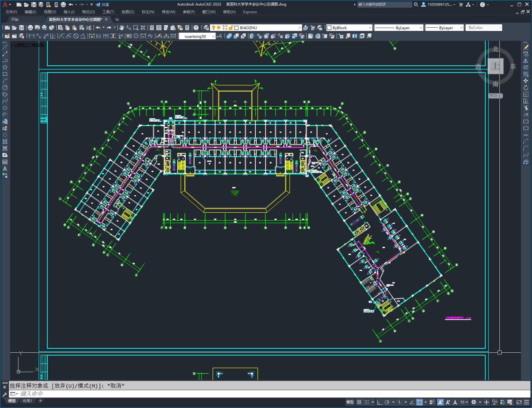
Task: Click the Undo arrow in the standard toolbar
Action: [x=98, y=28]
